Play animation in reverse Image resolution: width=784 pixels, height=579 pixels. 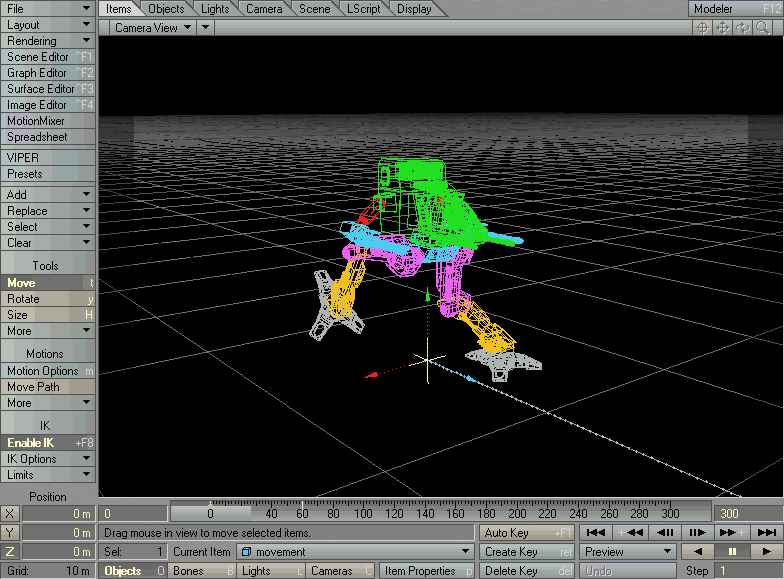[698, 552]
